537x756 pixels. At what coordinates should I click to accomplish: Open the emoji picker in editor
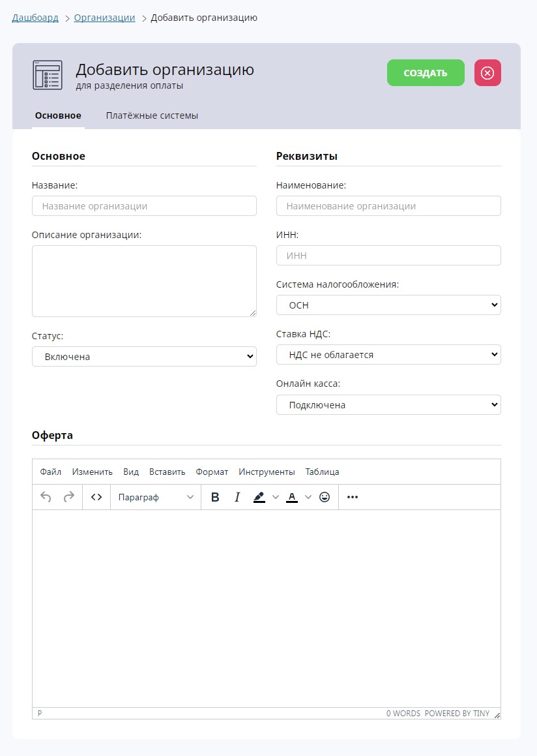pos(325,497)
